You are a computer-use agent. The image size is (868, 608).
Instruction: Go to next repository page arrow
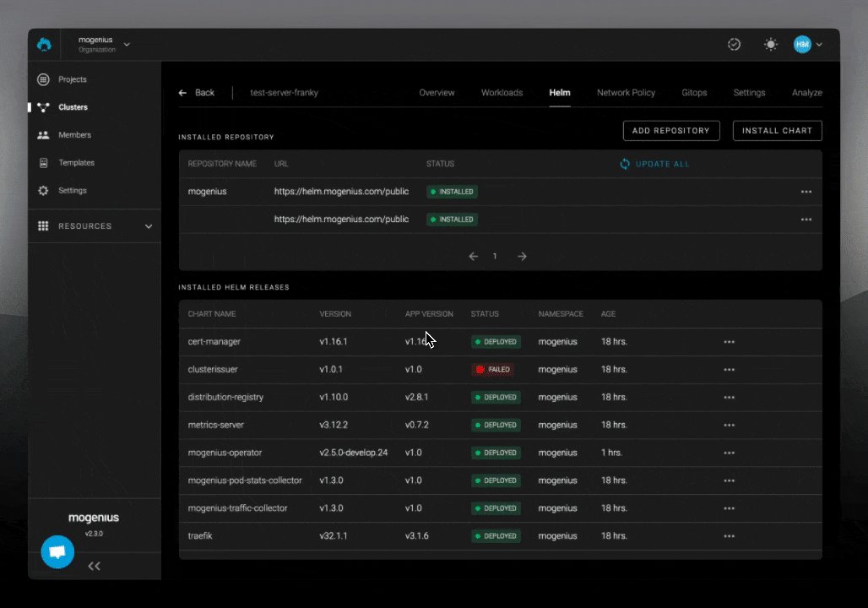point(522,257)
